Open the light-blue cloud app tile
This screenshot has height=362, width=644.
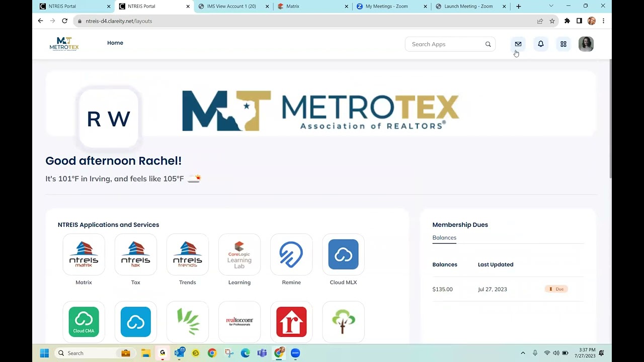(x=135, y=322)
